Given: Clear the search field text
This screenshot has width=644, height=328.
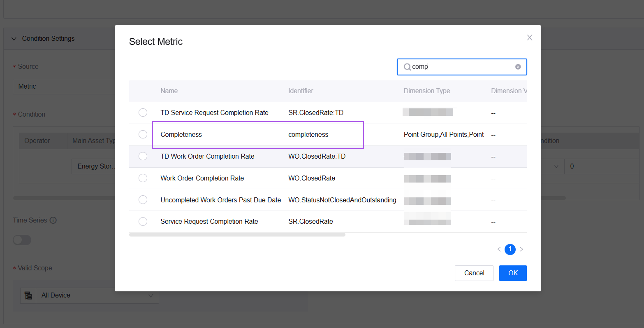Looking at the screenshot, I should [x=518, y=67].
